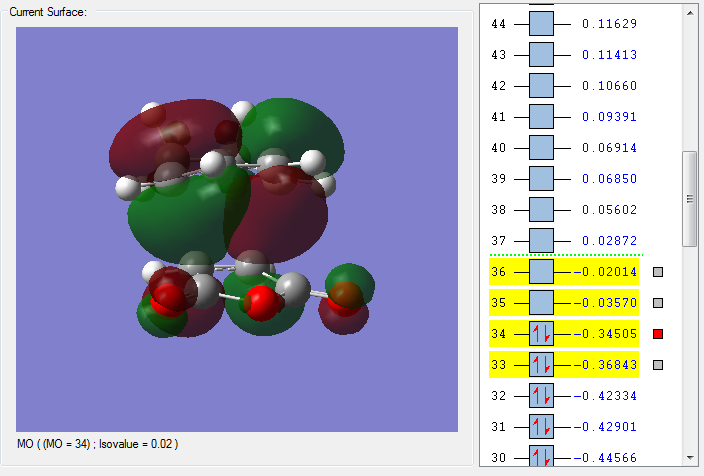704x476 pixels.
Task: Click energy value -0.42901
Action: 605,427
